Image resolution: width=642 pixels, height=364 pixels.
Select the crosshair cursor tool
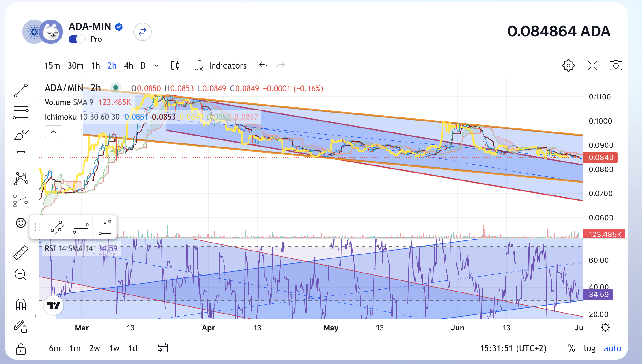21,69
